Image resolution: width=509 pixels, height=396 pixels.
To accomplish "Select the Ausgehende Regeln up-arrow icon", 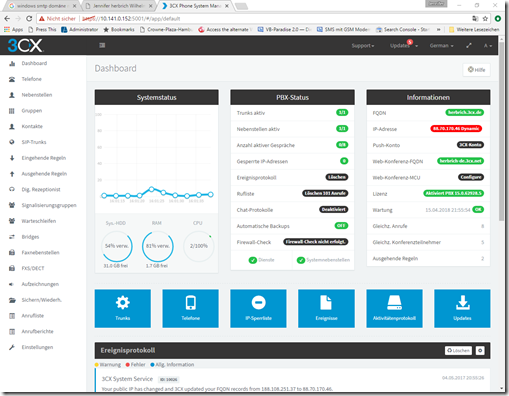I will tap(12, 174).
